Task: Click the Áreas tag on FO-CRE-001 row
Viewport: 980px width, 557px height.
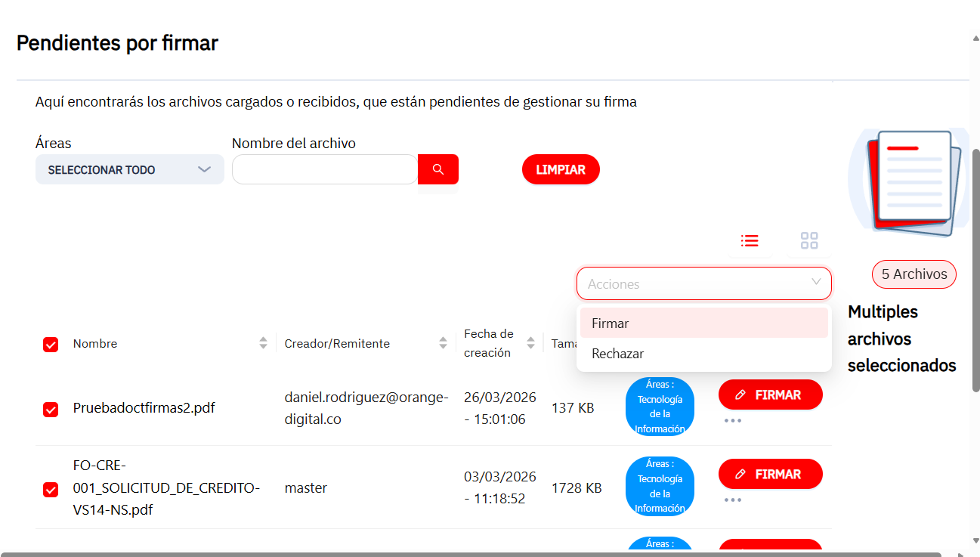Action: click(660, 486)
